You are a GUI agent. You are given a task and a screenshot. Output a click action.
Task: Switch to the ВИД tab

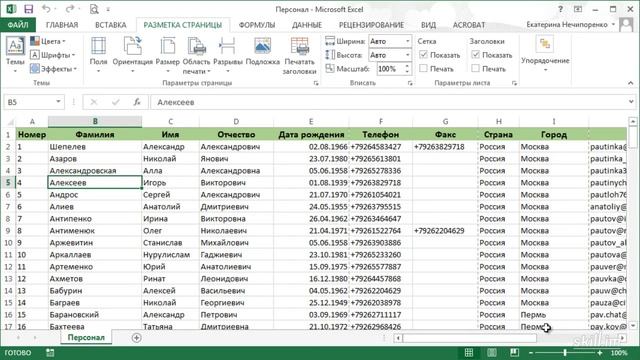pyautogui.click(x=428, y=25)
